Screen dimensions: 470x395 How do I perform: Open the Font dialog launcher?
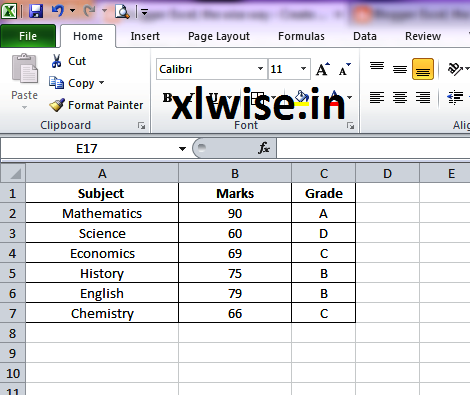tap(350, 126)
